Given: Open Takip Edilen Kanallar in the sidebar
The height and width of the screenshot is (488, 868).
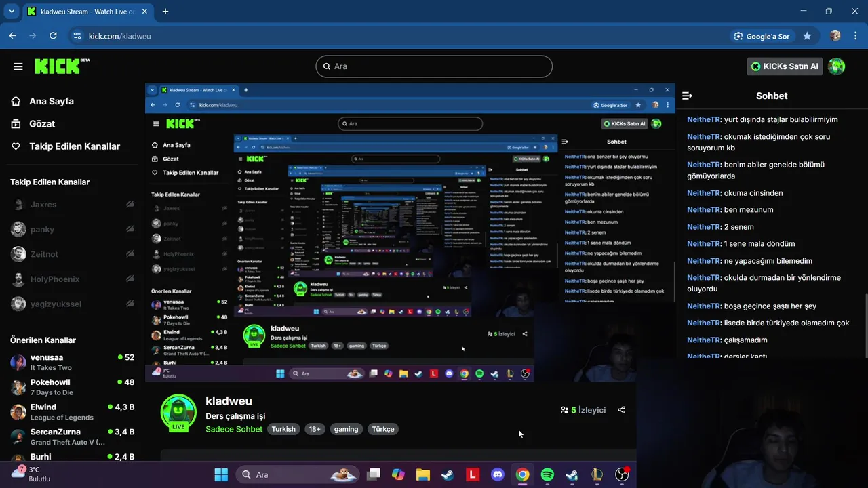Looking at the screenshot, I should coord(75,146).
